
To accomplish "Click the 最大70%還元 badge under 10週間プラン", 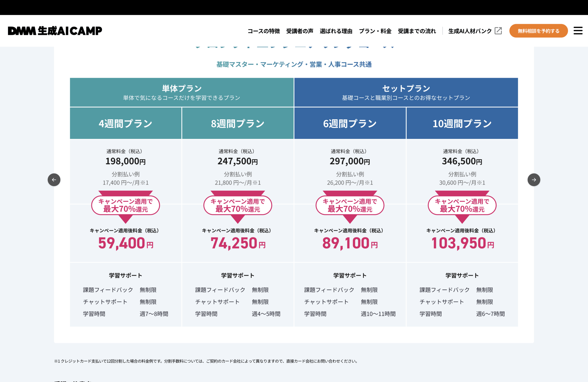I will (x=462, y=205).
